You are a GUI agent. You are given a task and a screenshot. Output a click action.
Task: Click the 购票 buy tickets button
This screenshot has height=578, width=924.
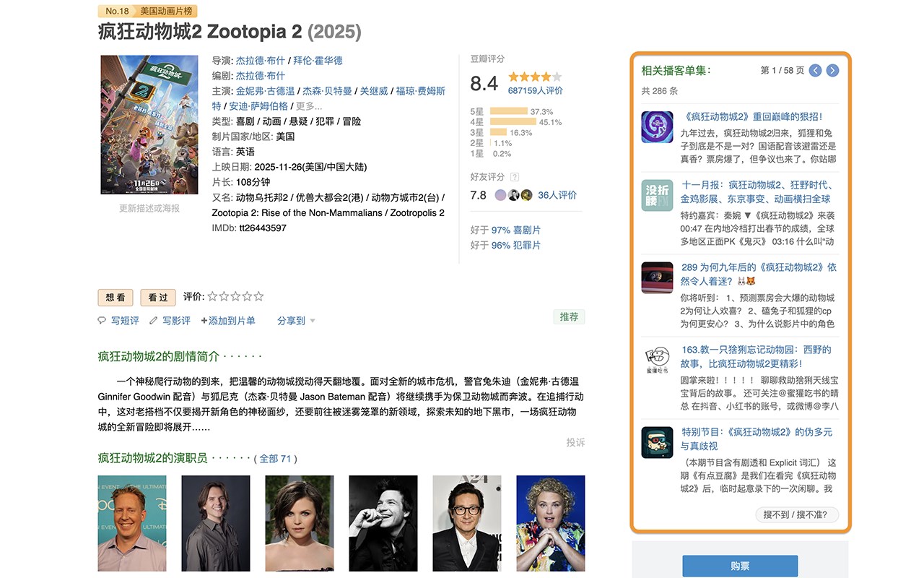click(740, 566)
